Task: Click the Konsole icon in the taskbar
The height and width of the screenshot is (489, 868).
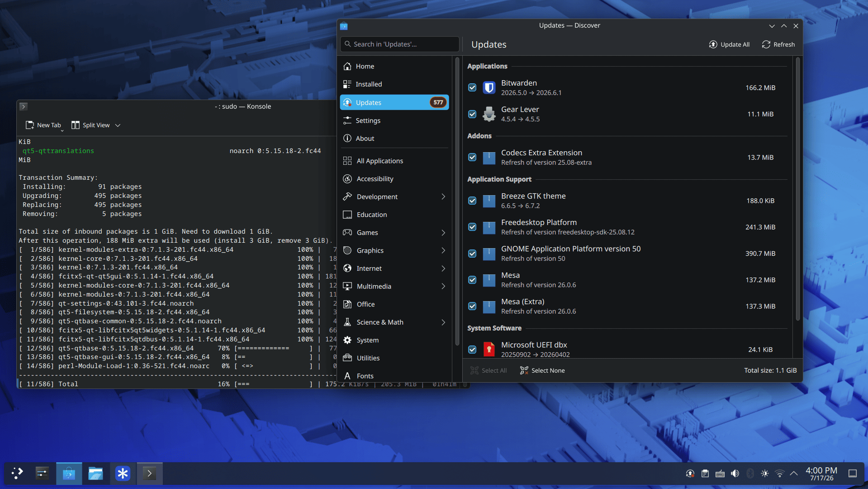Action: [149, 474]
